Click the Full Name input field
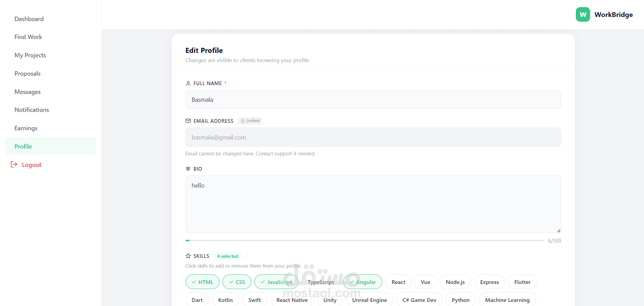This screenshot has width=644, height=306. [373, 100]
